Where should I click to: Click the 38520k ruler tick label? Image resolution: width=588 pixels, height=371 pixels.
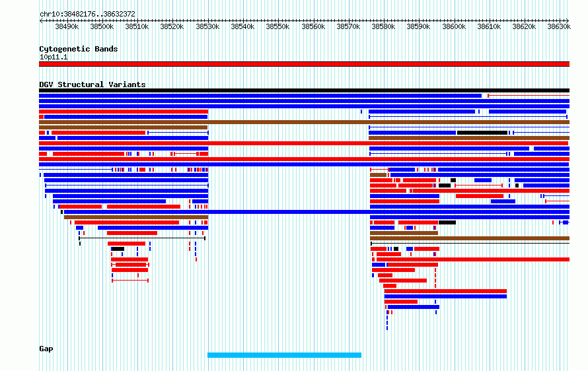(x=172, y=26)
